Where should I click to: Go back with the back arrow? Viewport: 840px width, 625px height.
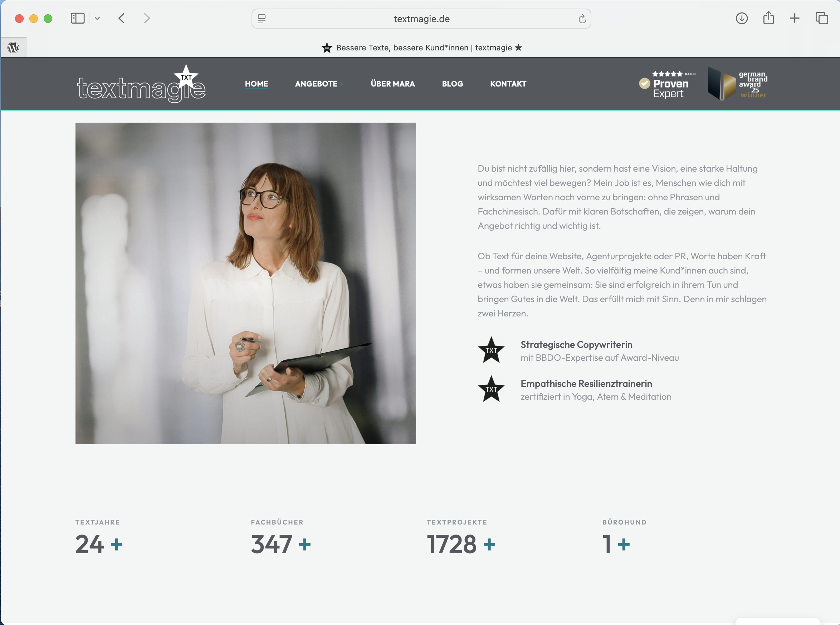point(122,18)
